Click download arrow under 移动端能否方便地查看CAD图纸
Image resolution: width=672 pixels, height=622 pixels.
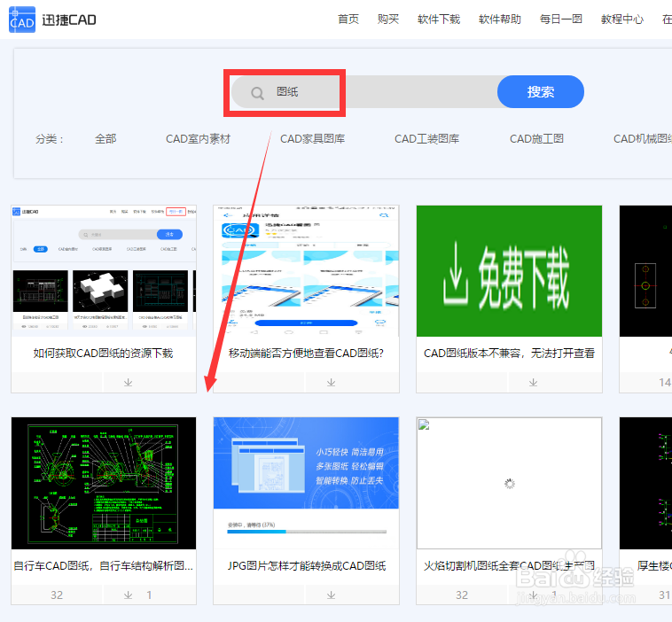[x=331, y=382]
